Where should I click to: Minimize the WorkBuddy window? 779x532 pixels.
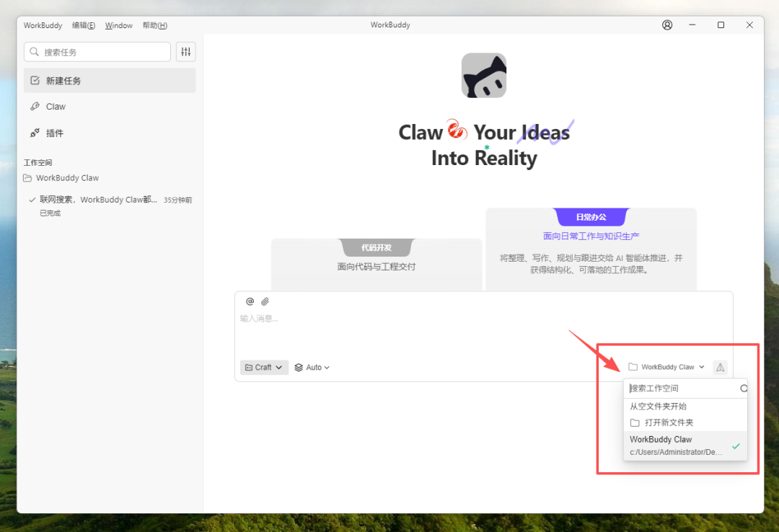692,25
